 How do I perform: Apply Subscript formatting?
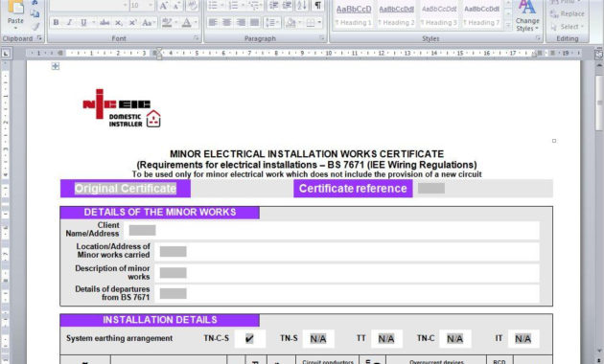click(x=119, y=23)
